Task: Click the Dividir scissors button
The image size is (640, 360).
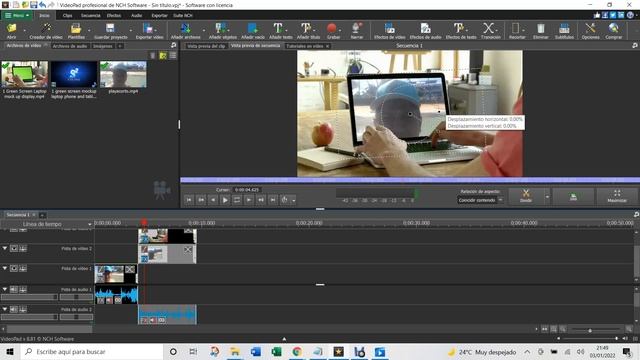Action: [526, 196]
